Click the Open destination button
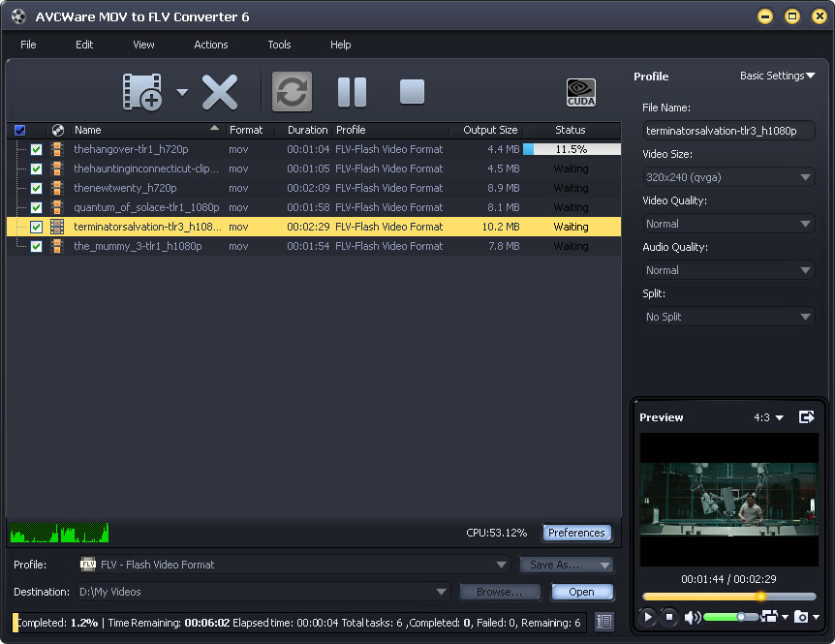This screenshot has height=644, width=835. point(581,592)
